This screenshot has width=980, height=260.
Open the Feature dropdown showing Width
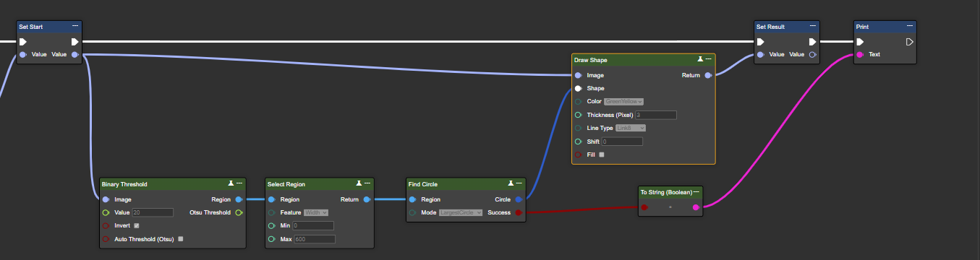click(x=316, y=212)
